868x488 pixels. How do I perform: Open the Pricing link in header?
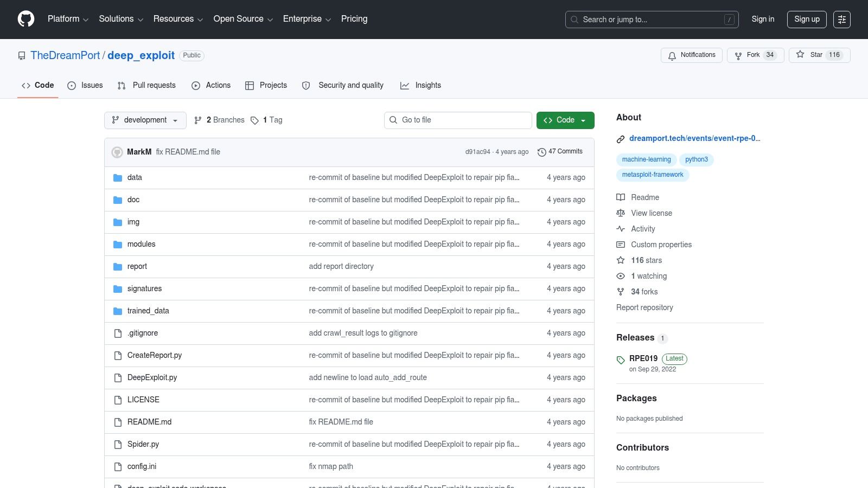pos(354,19)
